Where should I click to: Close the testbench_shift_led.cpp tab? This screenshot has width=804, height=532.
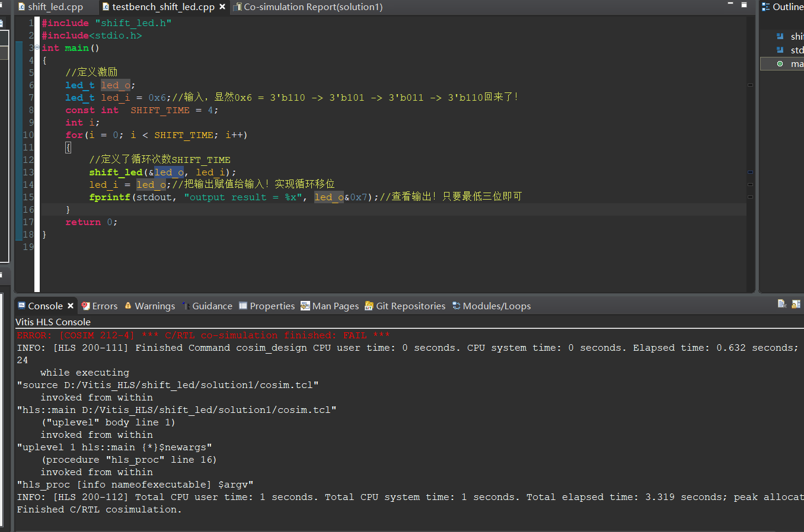[222, 7]
